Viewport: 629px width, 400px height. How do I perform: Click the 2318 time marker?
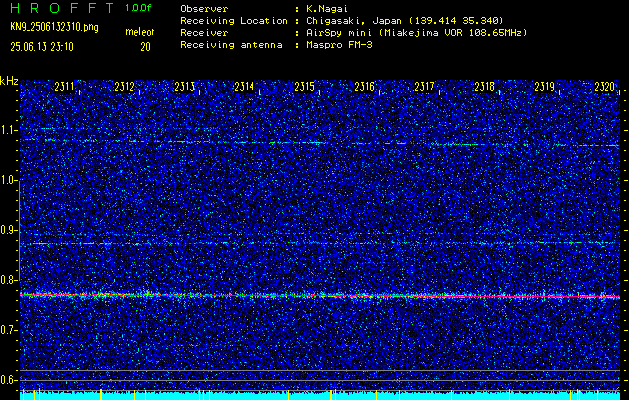pyautogui.click(x=485, y=87)
